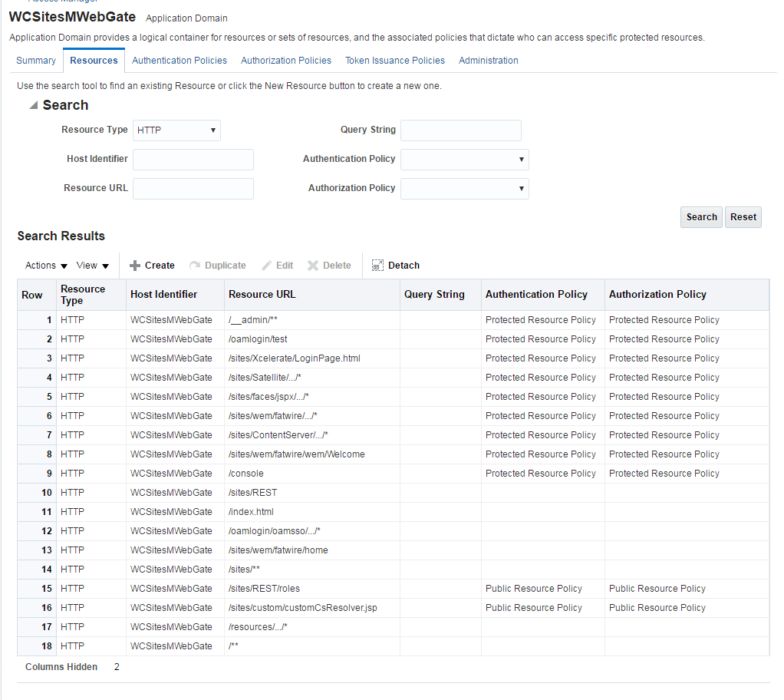Collapse the Search section triangle
The width and height of the screenshot is (784, 700).
coord(34,105)
